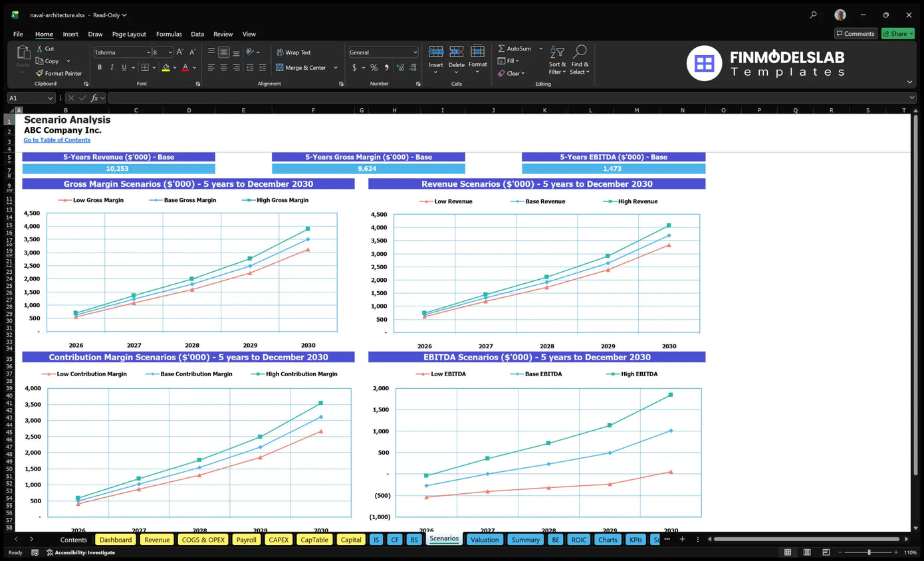Increase indent in Alignment group
The width and height of the screenshot is (924, 561).
click(262, 67)
